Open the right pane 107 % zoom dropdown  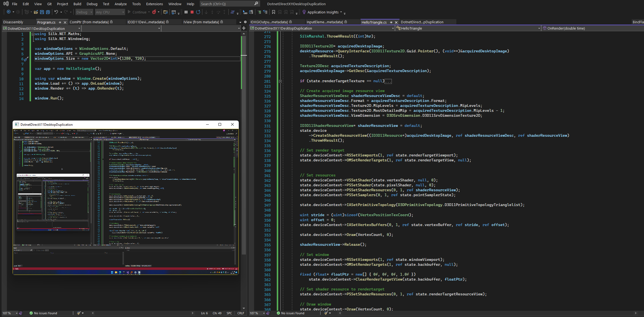click(264, 313)
